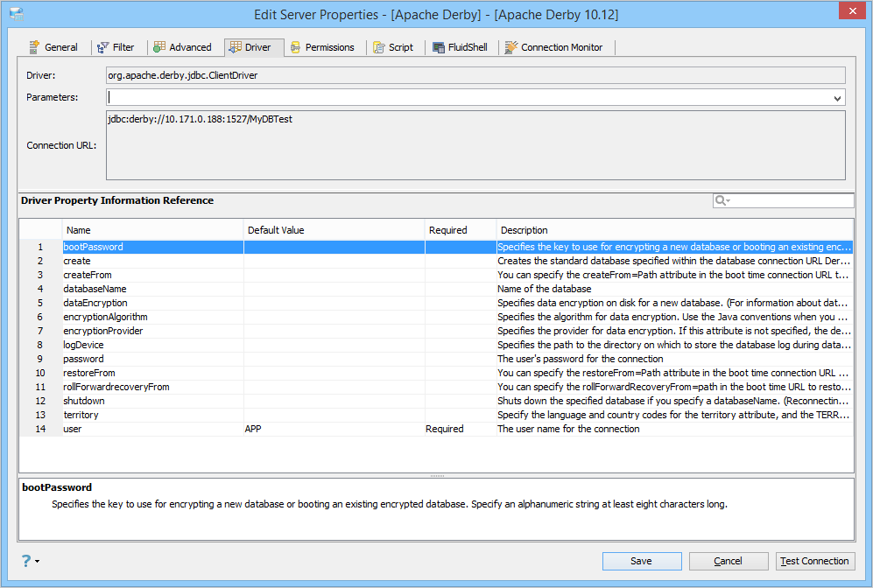Click 'The user name for the connection' cell

tap(674, 429)
